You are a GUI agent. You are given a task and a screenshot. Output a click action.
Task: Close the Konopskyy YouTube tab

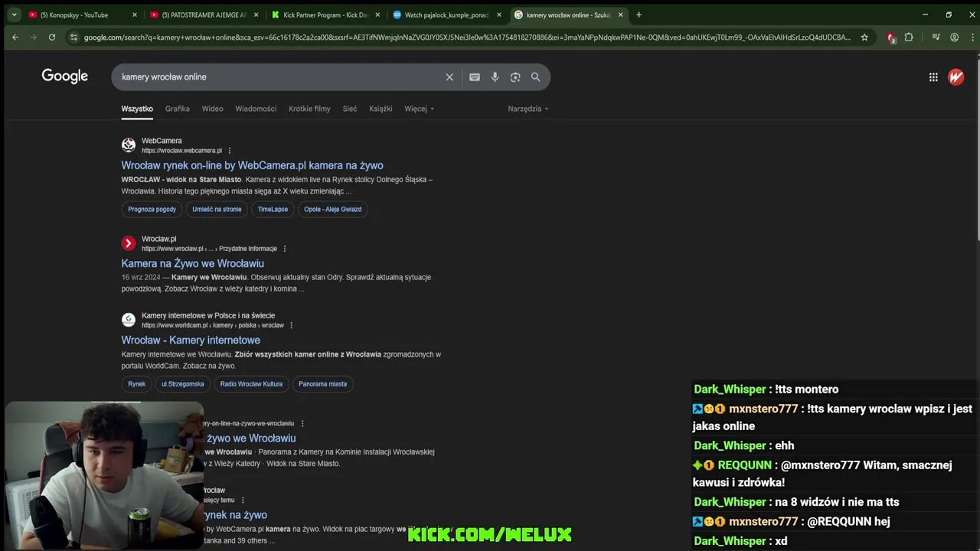(x=135, y=15)
